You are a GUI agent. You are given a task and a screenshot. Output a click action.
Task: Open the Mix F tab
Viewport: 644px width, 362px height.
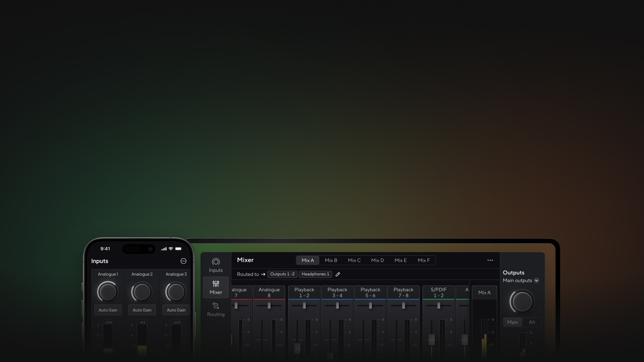pyautogui.click(x=424, y=260)
